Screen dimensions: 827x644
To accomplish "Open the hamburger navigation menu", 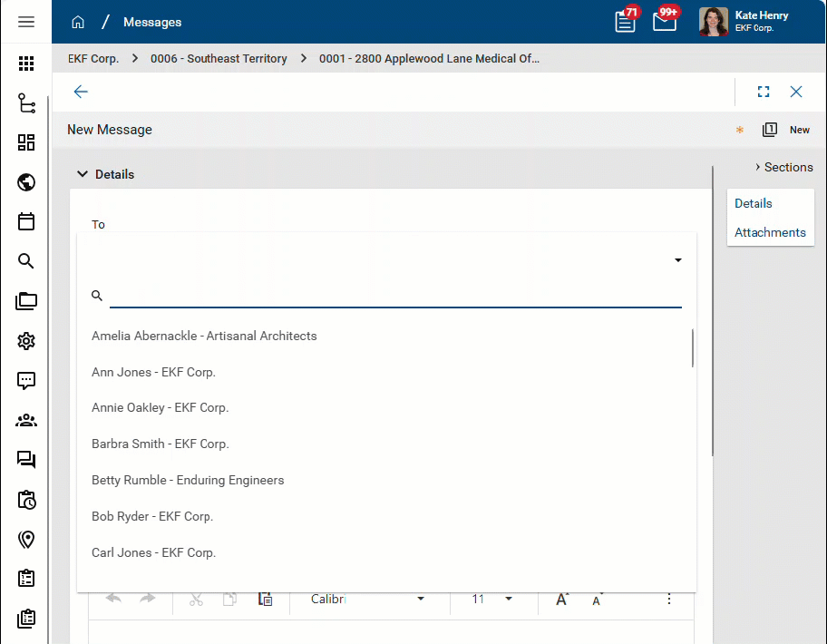I will 26,22.
